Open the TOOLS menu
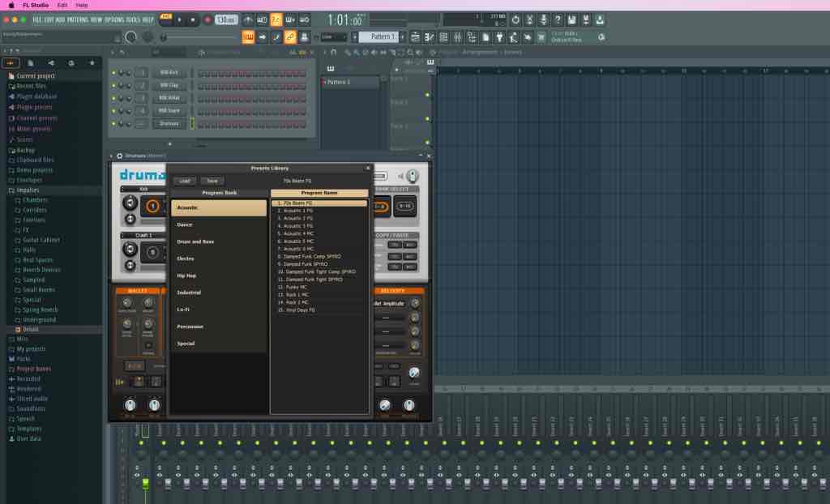This screenshot has height=504, width=830. coord(133,19)
